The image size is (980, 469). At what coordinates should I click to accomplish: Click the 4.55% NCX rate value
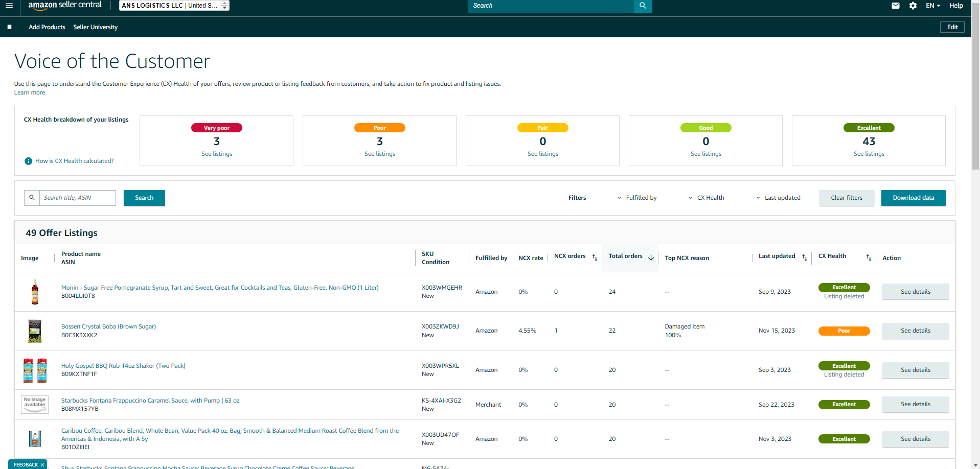527,331
